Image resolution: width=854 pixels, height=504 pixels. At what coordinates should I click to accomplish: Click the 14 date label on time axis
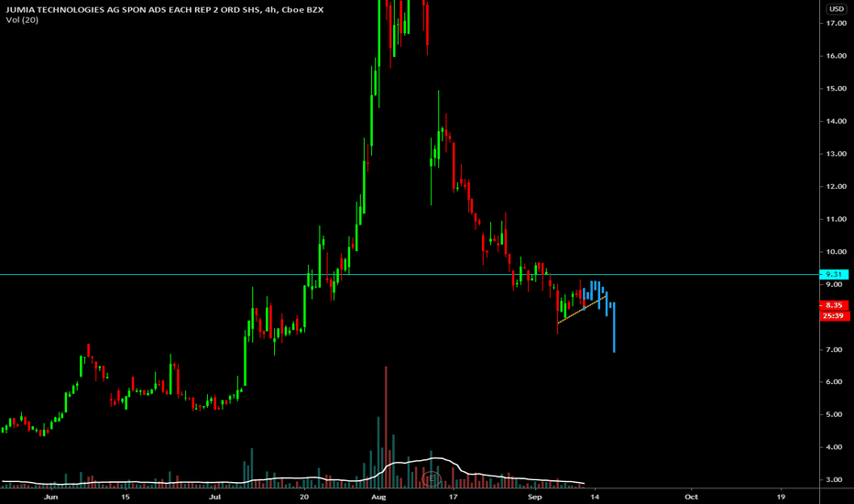pos(595,497)
